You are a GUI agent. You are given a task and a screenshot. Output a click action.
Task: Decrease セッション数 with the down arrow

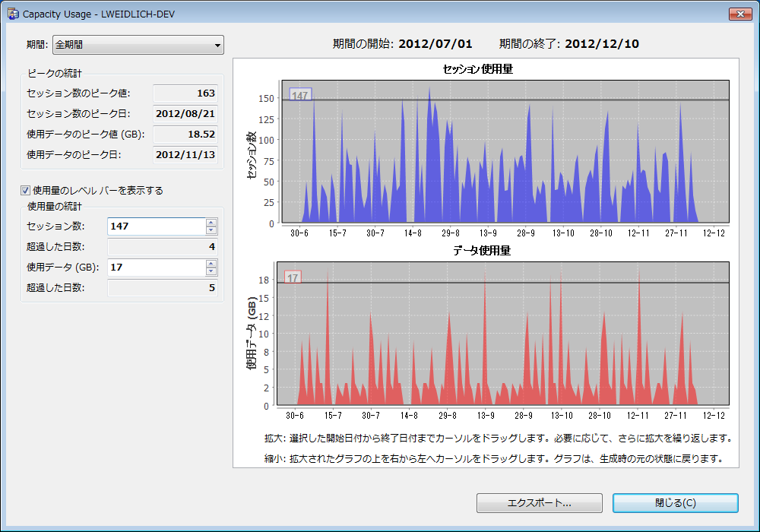(x=211, y=231)
